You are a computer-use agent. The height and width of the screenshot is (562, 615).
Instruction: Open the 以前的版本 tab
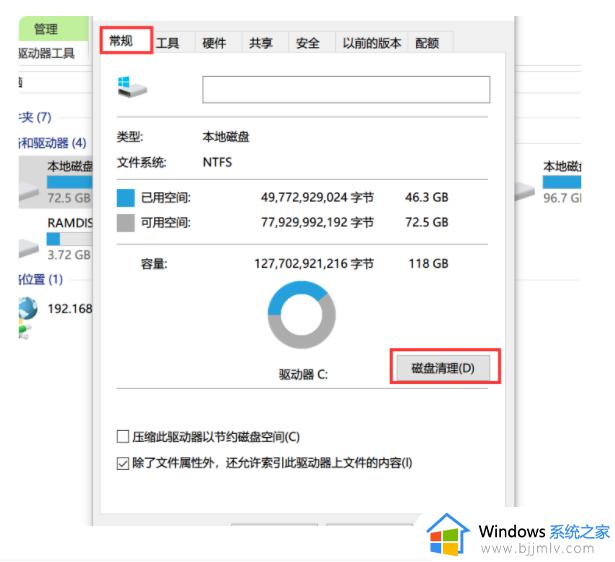(x=371, y=43)
